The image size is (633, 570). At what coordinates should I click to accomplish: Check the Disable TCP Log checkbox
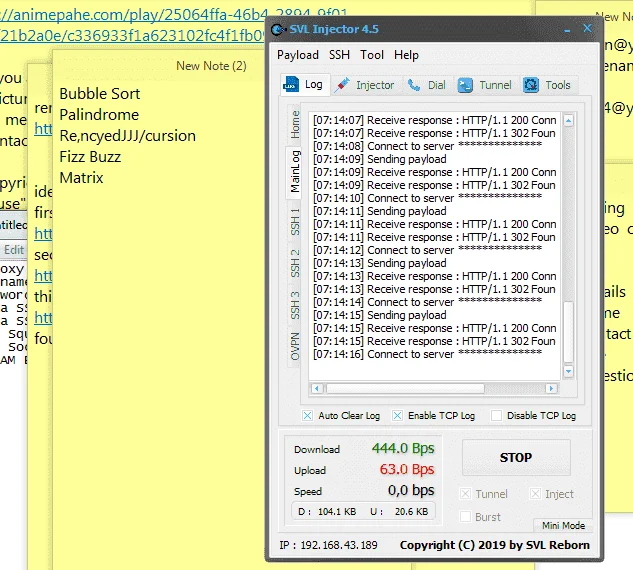coord(496,415)
